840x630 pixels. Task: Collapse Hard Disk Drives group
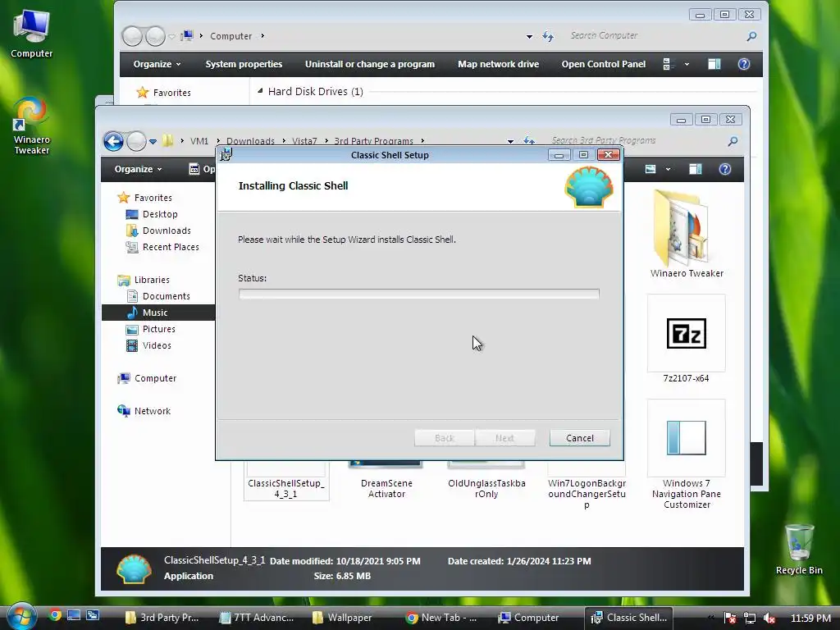(260, 91)
